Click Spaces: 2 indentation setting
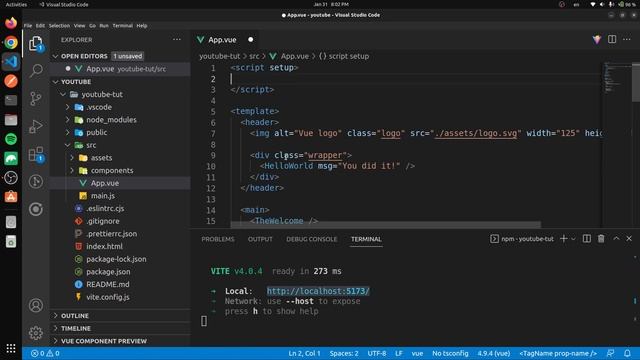 344,353
